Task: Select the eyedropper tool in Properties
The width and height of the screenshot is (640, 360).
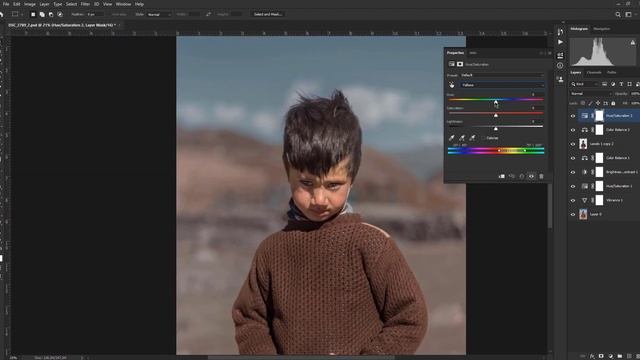Action: (452, 138)
